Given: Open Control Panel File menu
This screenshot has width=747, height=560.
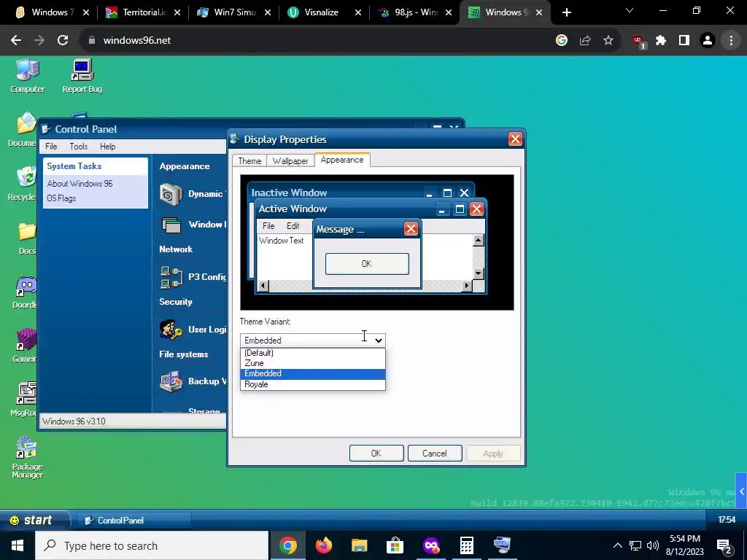Looking at the screenshot, I should (x=51, y=147).
